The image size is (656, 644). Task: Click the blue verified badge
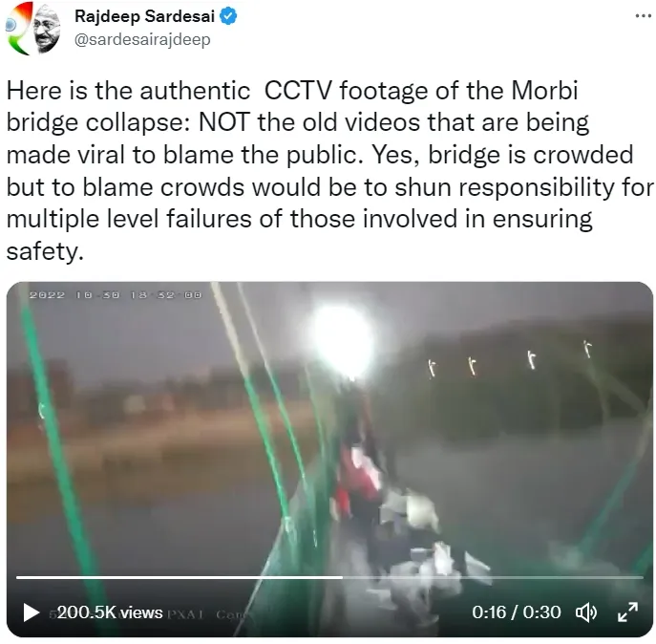[228, 16]
